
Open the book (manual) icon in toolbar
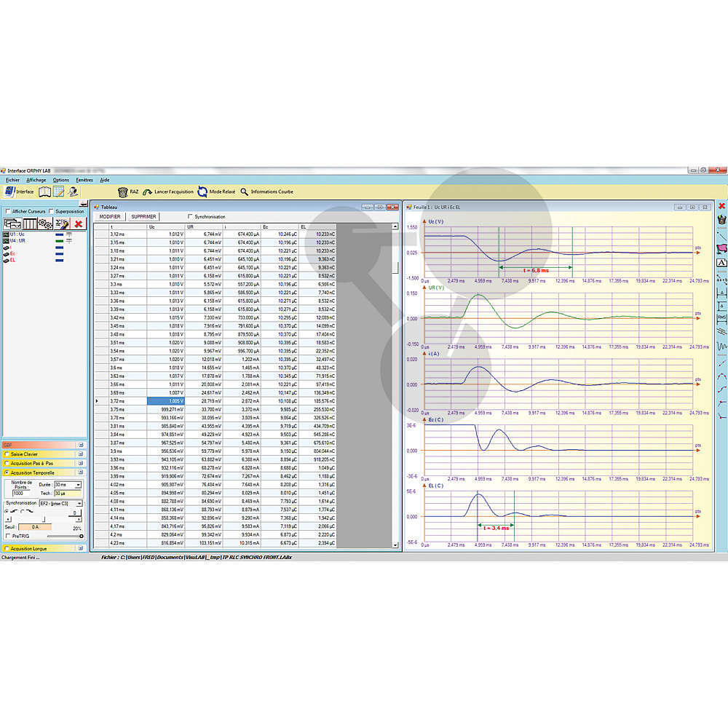pyautogui.click(x=44, y=191)
